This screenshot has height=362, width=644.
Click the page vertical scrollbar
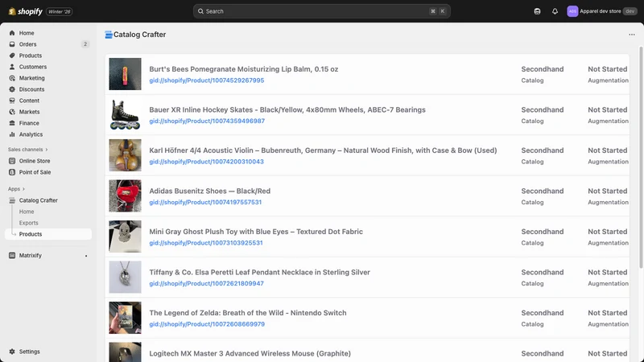click(x=641, y=158)
